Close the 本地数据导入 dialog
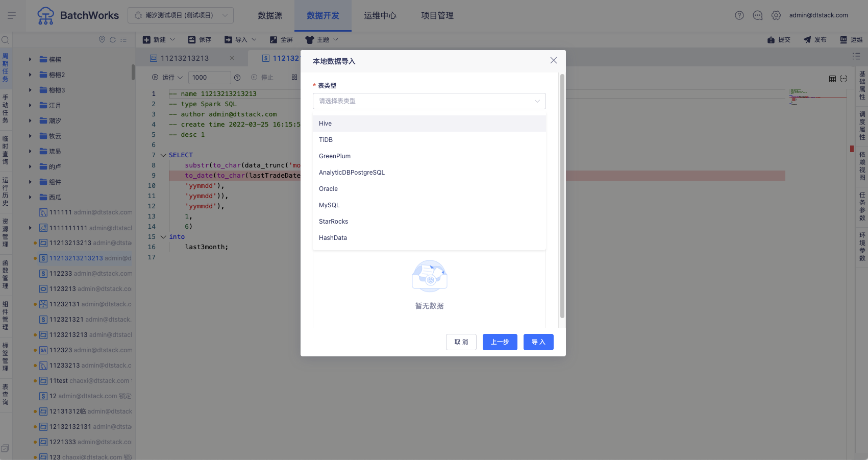 (x=554, y=60)
